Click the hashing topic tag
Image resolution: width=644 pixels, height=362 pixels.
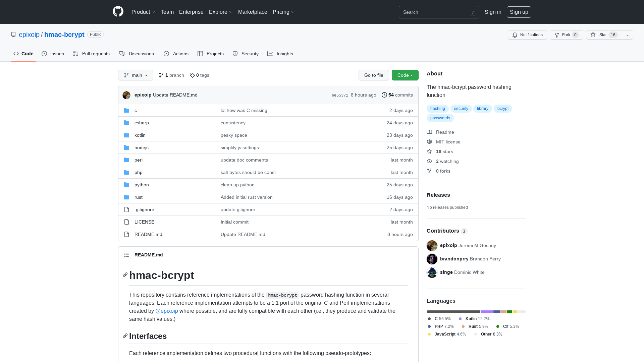click(x=437, y=109)
